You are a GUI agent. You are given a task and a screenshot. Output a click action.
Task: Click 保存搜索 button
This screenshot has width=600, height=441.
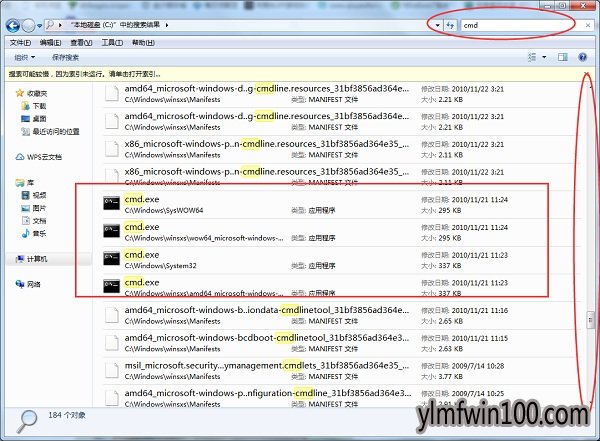click(x=65, y=57)
